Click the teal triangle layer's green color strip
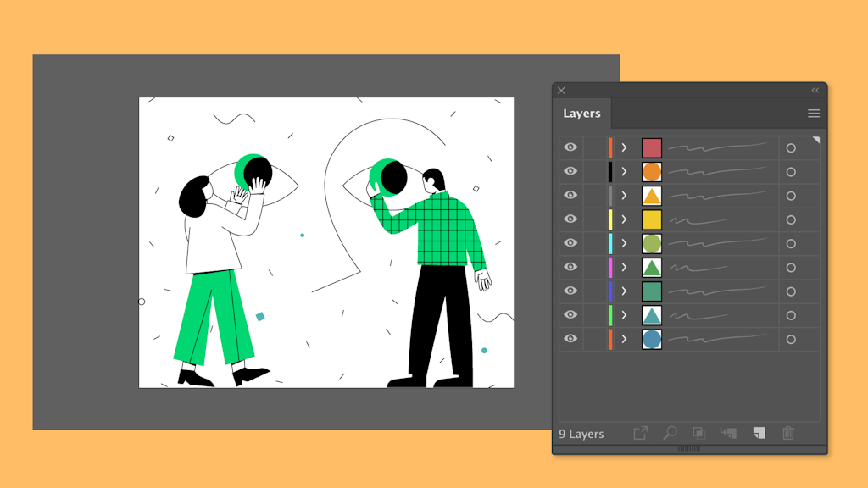This screenshot has height=488, width=868. [x=610, y=315]
